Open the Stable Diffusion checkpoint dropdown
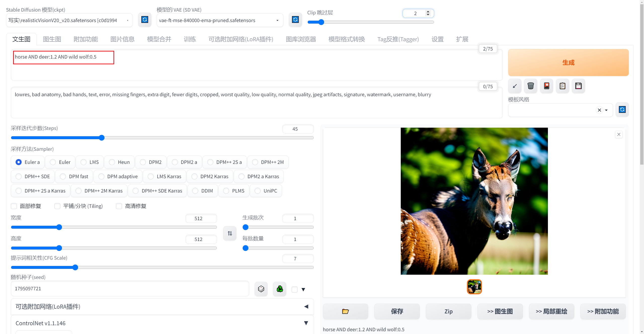The height and width of the screenshot is (334, 644). pyautogui.click(x=69, y=20)
